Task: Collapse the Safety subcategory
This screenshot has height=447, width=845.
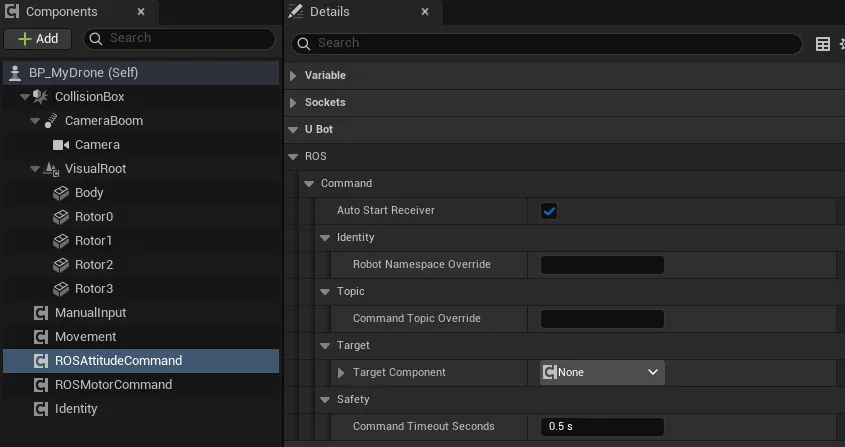Action: (325, 399)
